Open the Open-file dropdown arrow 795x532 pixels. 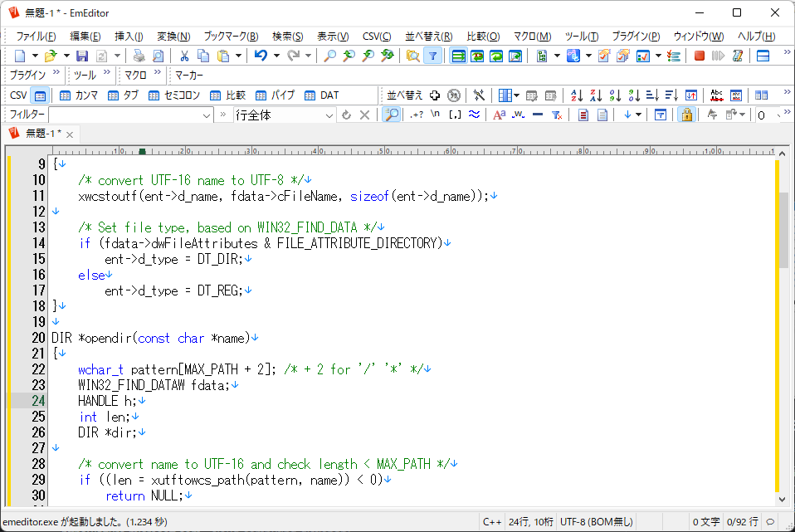(x=66, y=56)
